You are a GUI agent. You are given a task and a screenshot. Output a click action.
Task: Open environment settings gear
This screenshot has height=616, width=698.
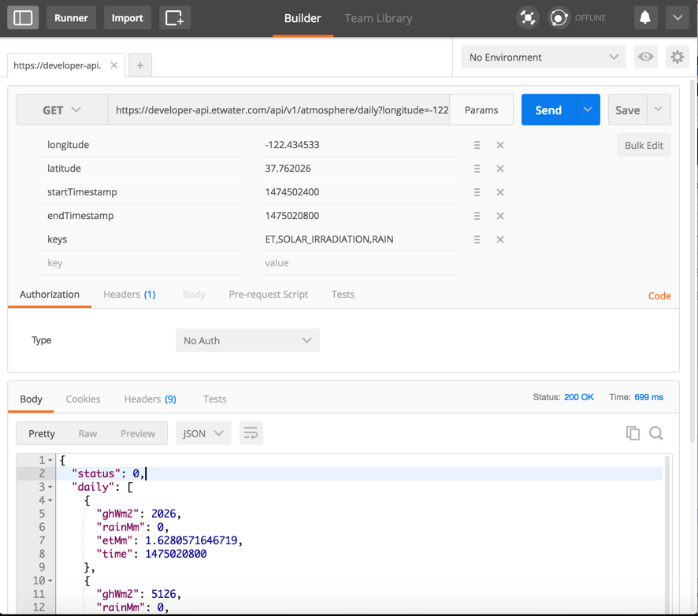pos(677,57)
